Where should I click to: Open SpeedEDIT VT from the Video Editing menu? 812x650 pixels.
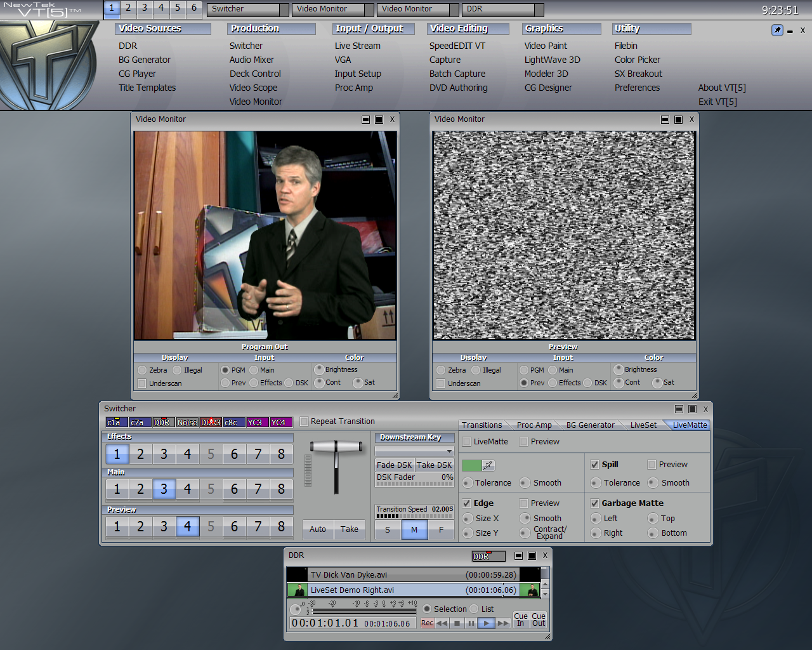tap(457, 46)
